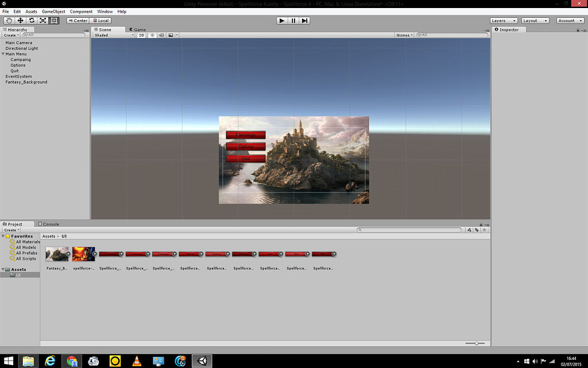Screen dimensions: 588x368
Task: Collapse the Main Menu hierarchy item
Action: tap(2, 53)
